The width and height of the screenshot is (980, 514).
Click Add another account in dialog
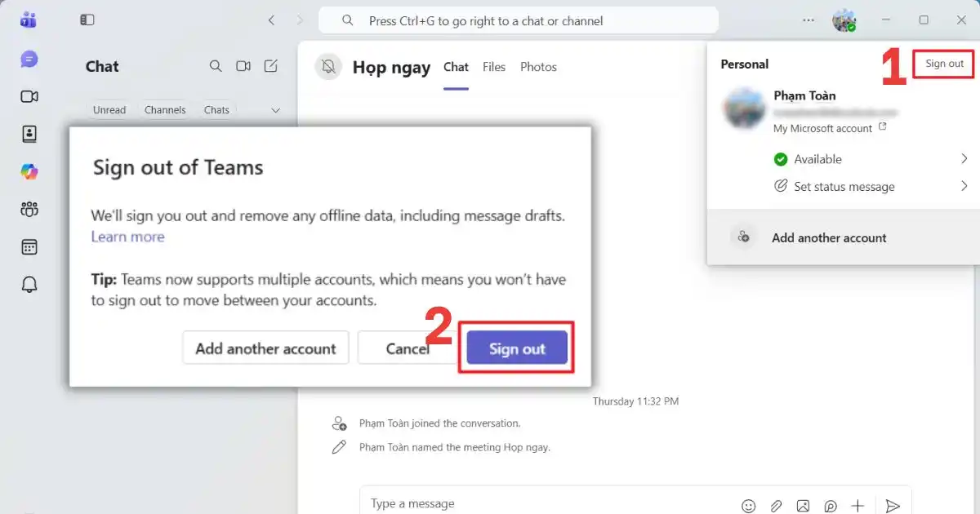[x=265, y=348]
